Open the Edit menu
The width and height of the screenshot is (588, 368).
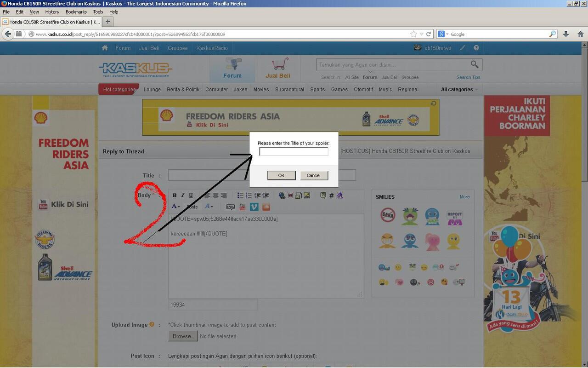pos(20,12)
